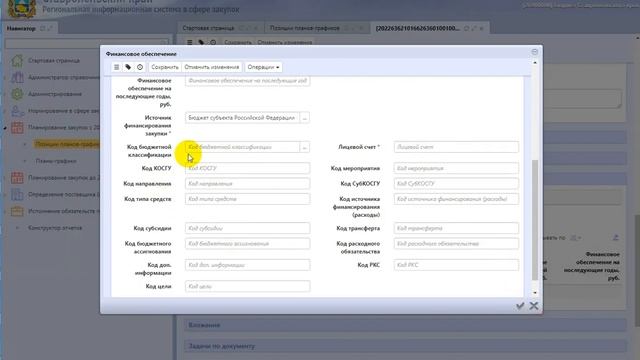The image size is (640, 360).
Task: Click into the Код цели field
Action: pyautogui.click(x=247, y=287)
